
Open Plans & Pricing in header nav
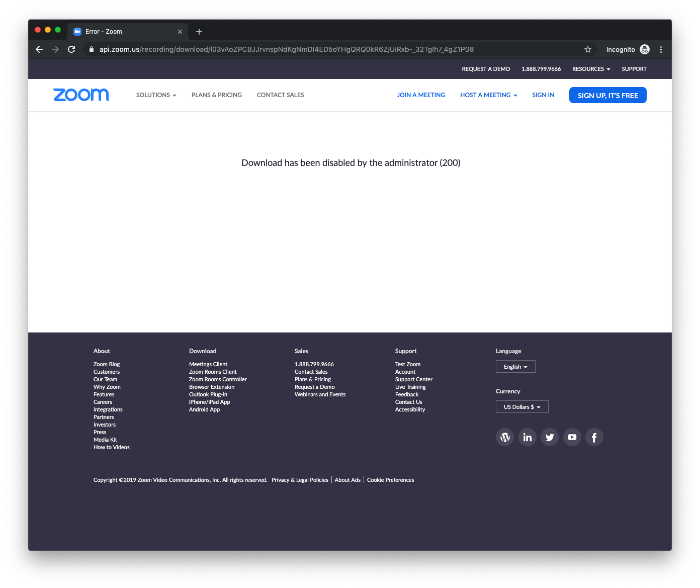pyautogui.click(x=217, y=95)
